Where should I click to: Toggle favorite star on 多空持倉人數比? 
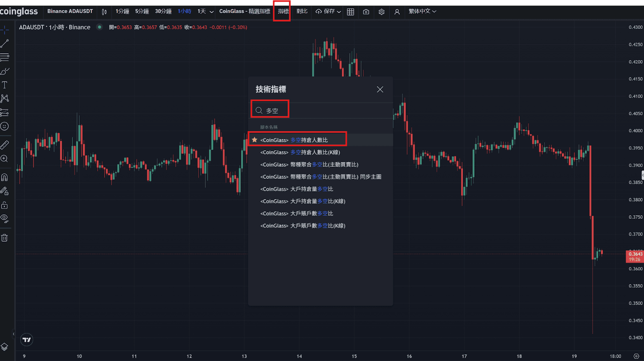255,140
